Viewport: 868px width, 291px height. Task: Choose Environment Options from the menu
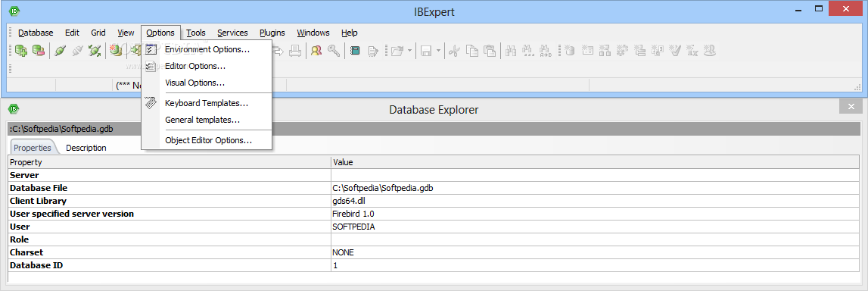point(207,49)
